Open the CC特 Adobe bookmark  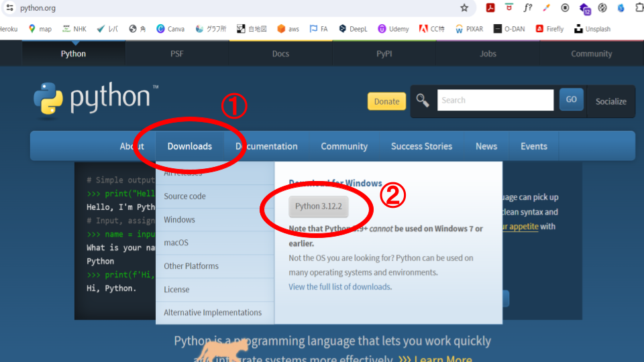click(431, 29)
